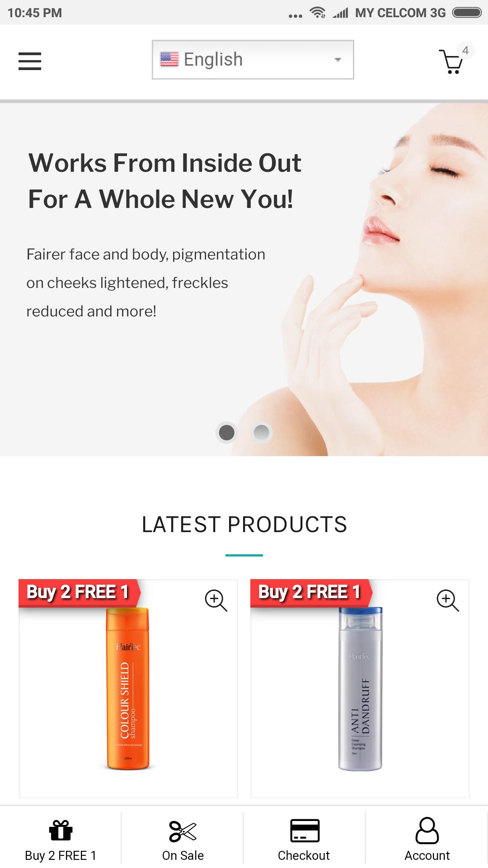
Task: Select the first banner slide dot
Action: pyautogui.click(x=226, y=433)
